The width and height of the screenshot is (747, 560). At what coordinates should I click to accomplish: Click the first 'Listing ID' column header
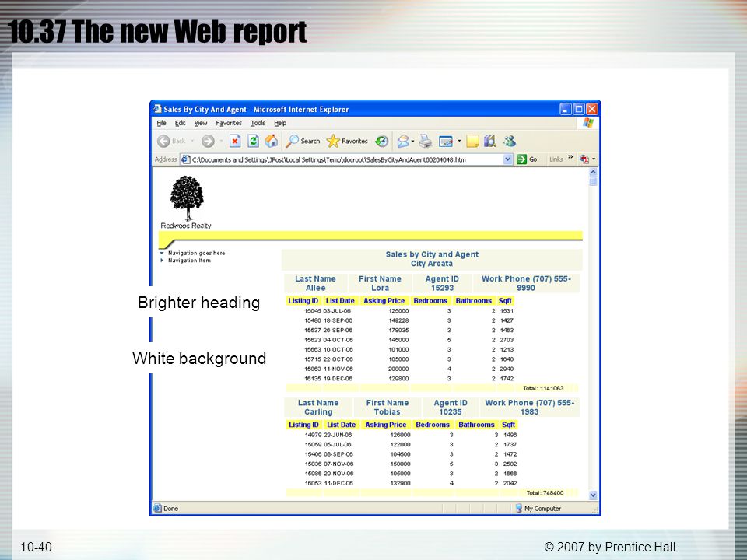[303, 300]
